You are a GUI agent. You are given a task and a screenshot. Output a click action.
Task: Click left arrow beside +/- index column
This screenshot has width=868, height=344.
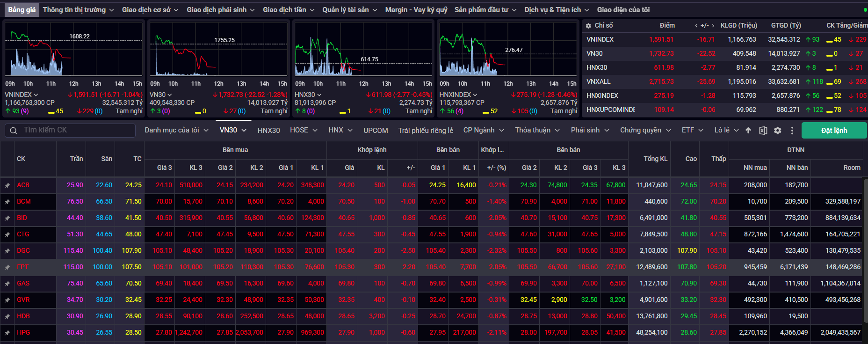pyautogui.click(x=696, y=26)
